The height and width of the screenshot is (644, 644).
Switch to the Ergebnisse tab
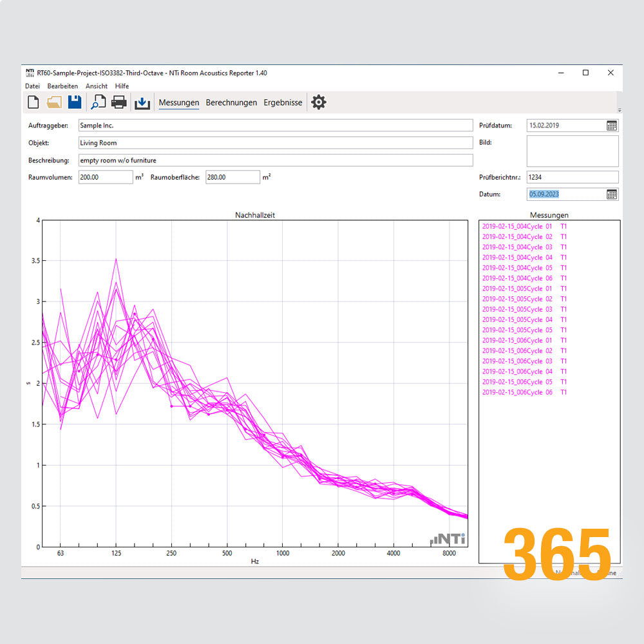(x=283, y=102)
